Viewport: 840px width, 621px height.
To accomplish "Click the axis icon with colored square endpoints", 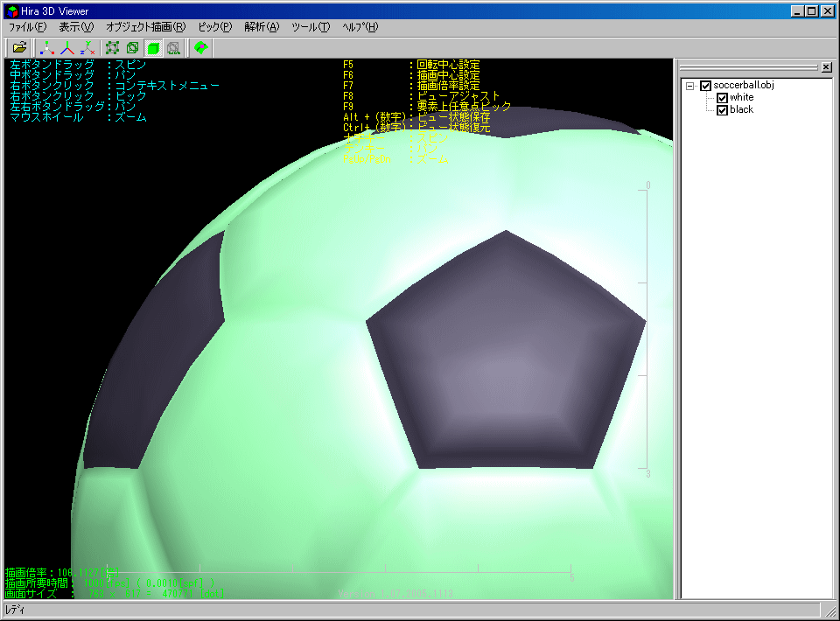I will click(47, 48).
